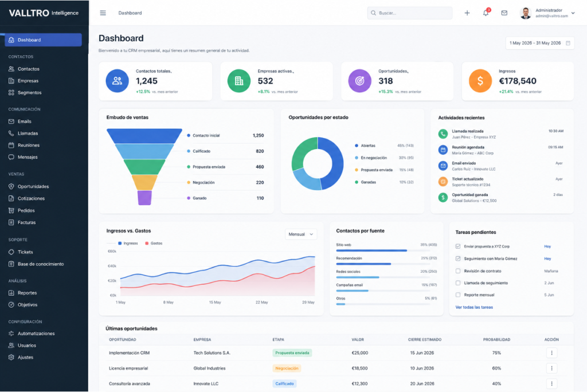Check the Reporte mensual task

coord(458,295)
